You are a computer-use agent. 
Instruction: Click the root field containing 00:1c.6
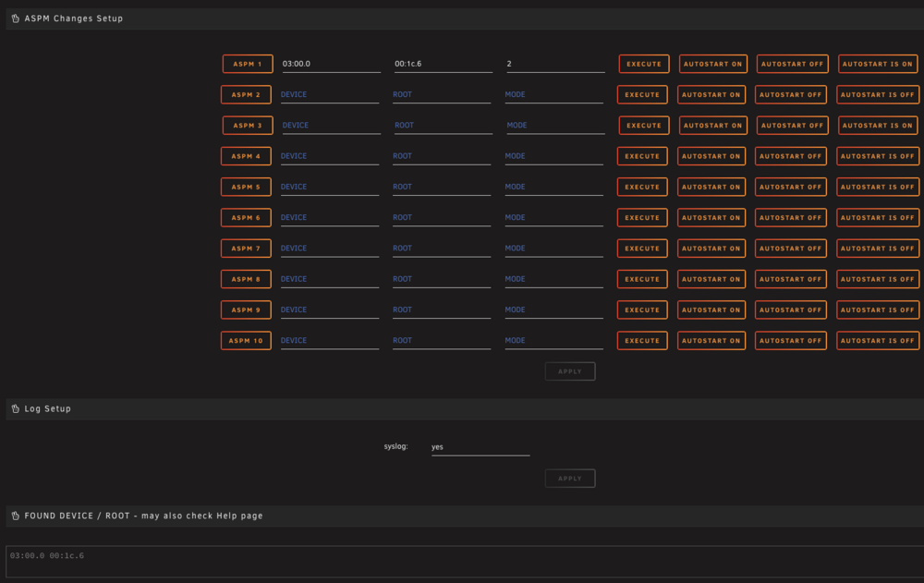[x=444, y=64]
